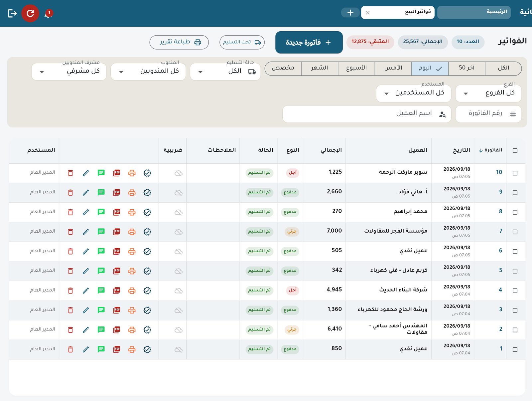This screenshot has height=401, width=532.
Task: Select the الكل date filter
Action: pyautogui.click(x=503, y=68)
